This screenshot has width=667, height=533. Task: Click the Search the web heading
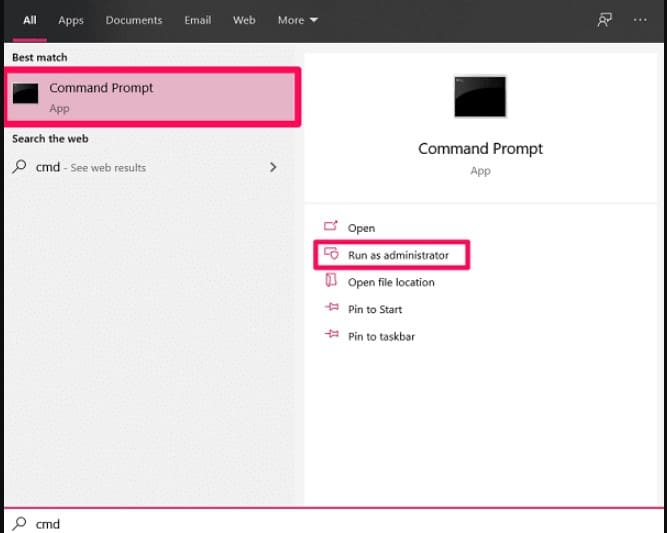click(x=50, y=139)
